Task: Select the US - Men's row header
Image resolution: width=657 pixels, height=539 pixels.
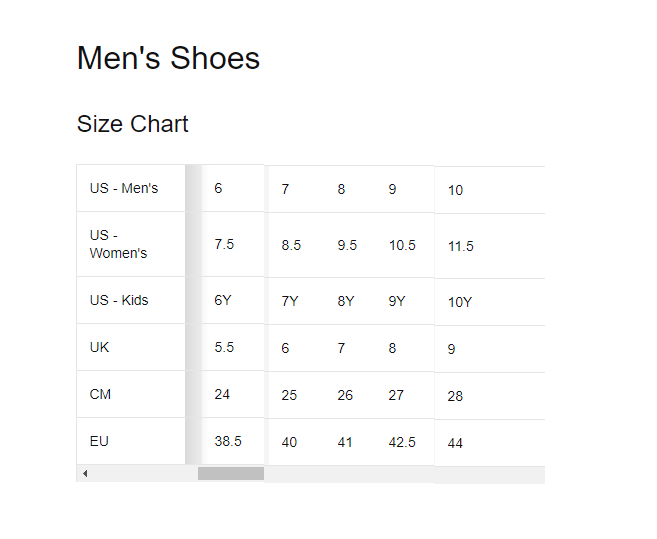Action: [x=124, y=188]
